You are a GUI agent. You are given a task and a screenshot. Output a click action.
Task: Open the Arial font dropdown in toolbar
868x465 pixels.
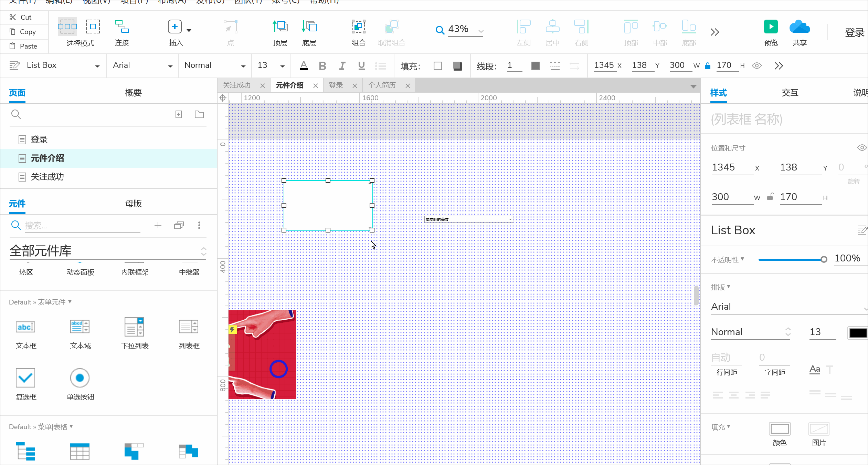[x=170, y=66]
